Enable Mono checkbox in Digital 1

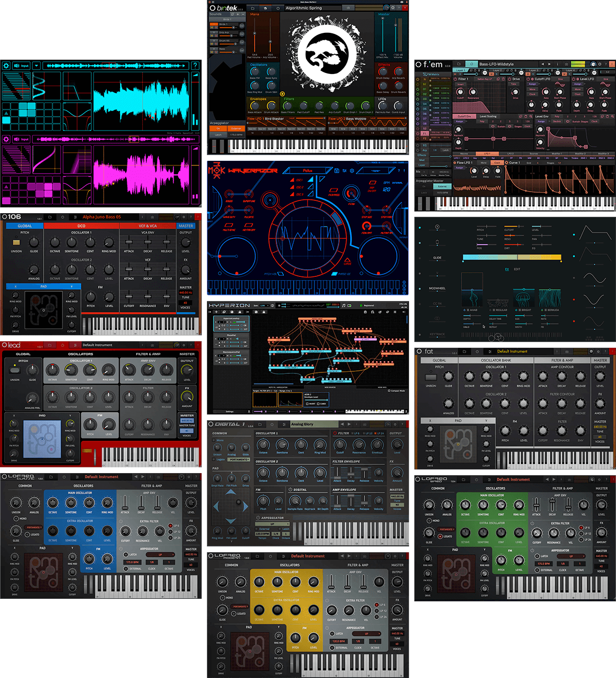[x=215, y=440]
